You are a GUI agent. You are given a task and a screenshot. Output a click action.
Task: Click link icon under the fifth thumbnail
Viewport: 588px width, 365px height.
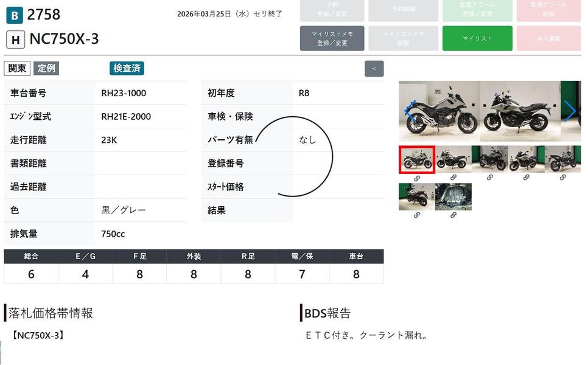(563, 178)
